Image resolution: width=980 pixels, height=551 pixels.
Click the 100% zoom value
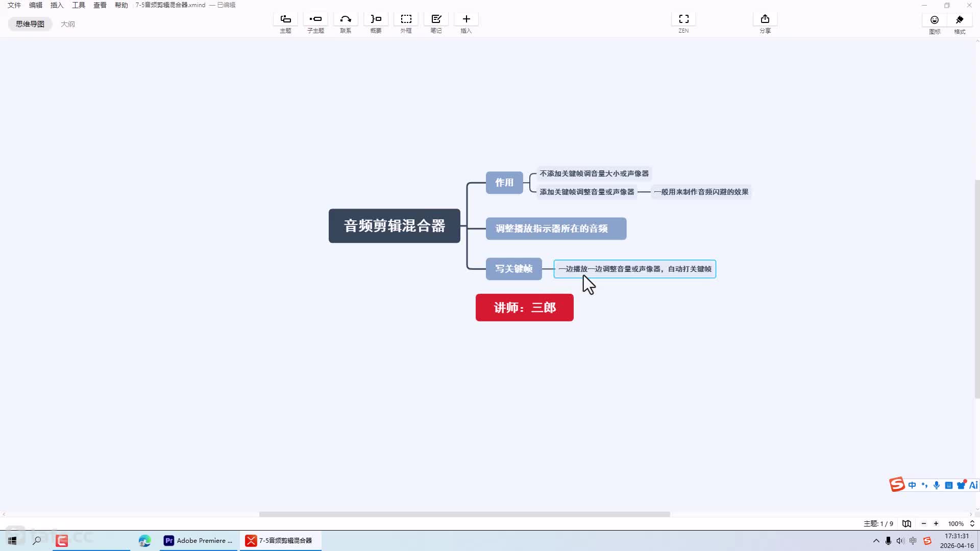pos(955,523)
